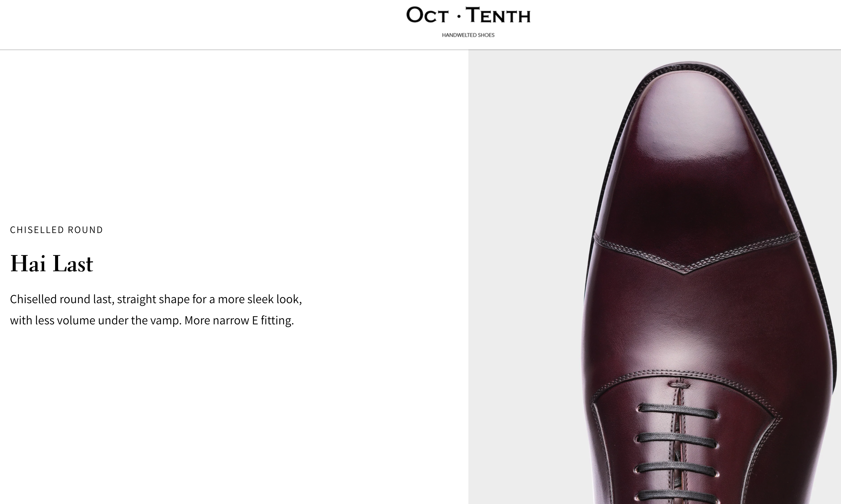The image size is (841, 504).
Task: Click the Oct Tenth logo
Action: tap(468, 16)
